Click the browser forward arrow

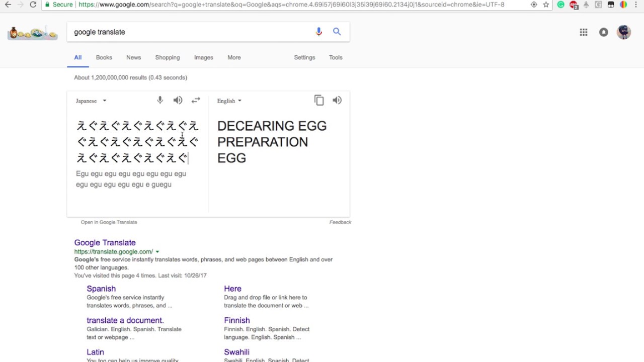(x=21, y=5)
